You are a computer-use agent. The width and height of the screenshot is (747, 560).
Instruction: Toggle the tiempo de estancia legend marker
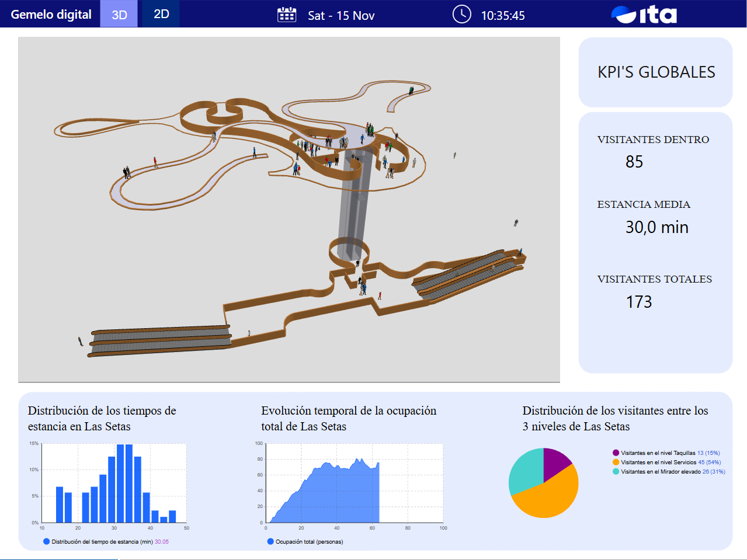tap(47, 542)
